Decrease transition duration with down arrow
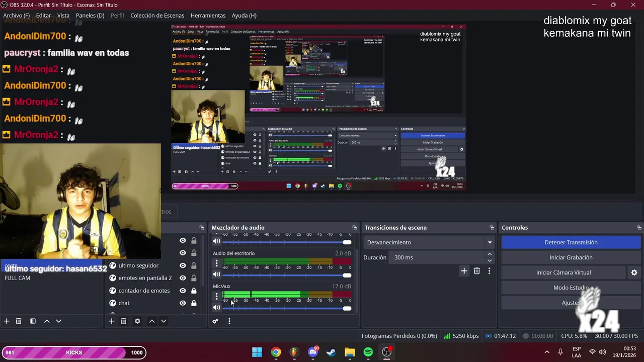Image resolution: width=644 pixels, height=362 pixels. (x=489, y=260)
